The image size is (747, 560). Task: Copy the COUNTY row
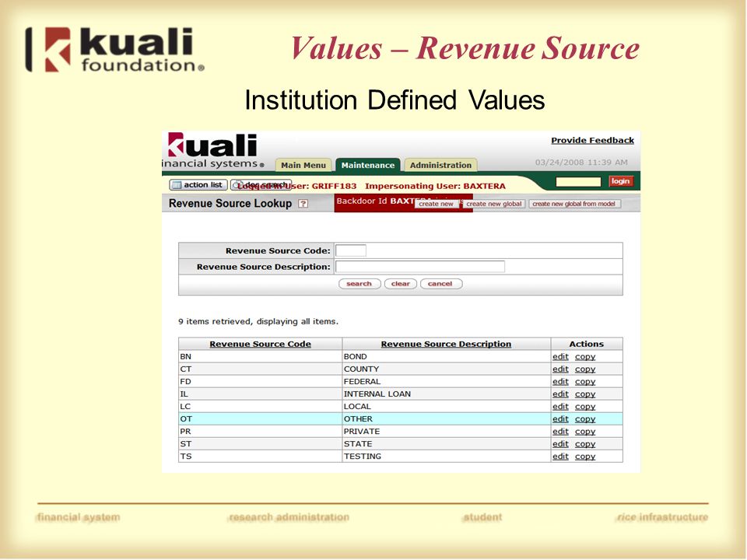[585, 369]
